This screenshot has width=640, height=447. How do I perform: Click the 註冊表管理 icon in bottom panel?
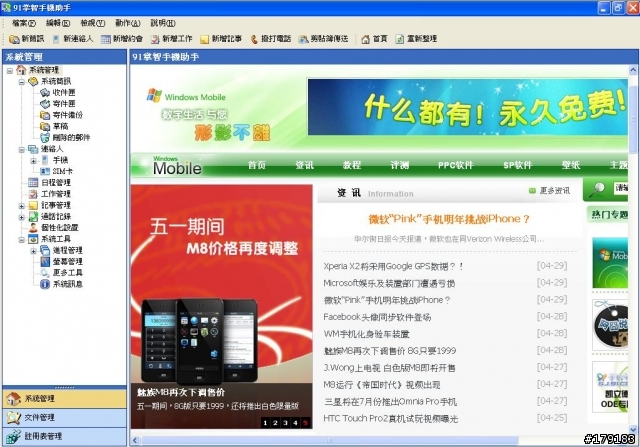point(13,436)
